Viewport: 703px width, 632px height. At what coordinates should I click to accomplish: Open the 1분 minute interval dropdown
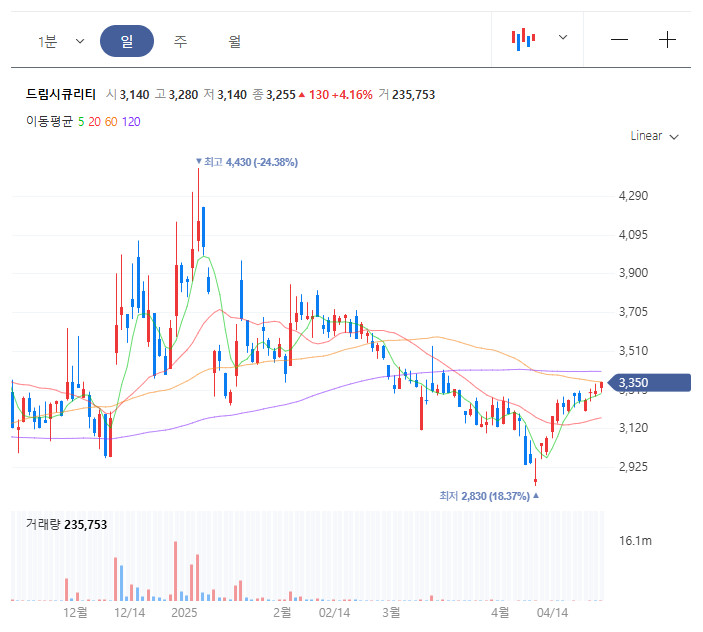pos(61,41)
